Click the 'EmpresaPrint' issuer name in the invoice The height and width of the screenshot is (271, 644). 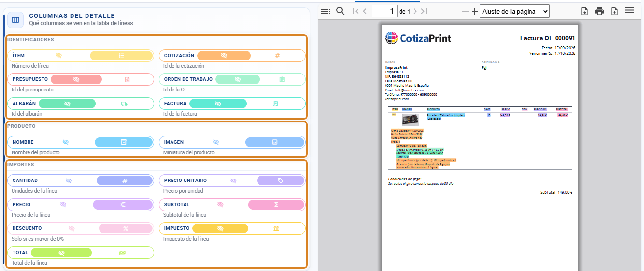[x=396, y=67]
